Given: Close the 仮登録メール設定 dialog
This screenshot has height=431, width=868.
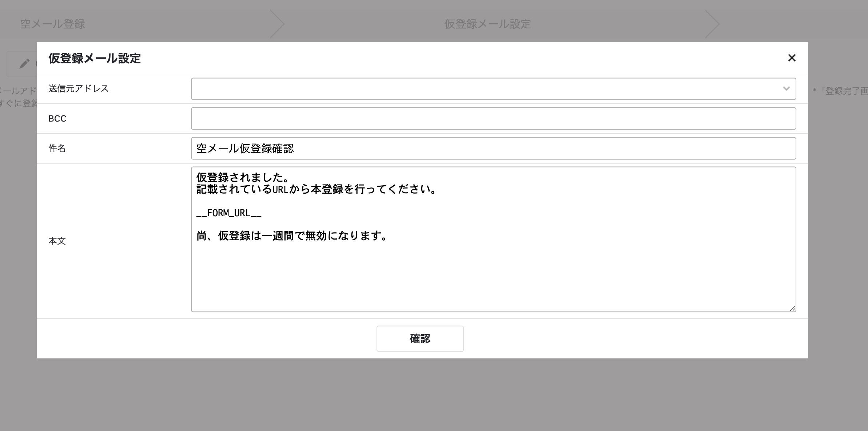Looking at the screenshot, I should pyautogui.click(x=792, y=58).
